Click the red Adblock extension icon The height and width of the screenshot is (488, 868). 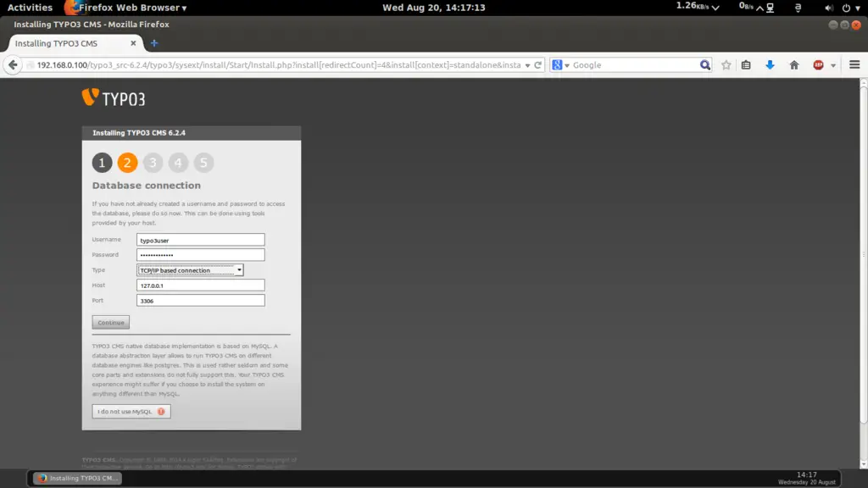click(818, 64)
